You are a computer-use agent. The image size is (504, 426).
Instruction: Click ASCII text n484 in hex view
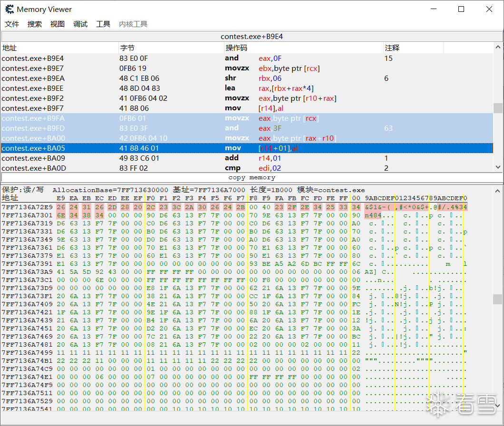pos(373,215)
